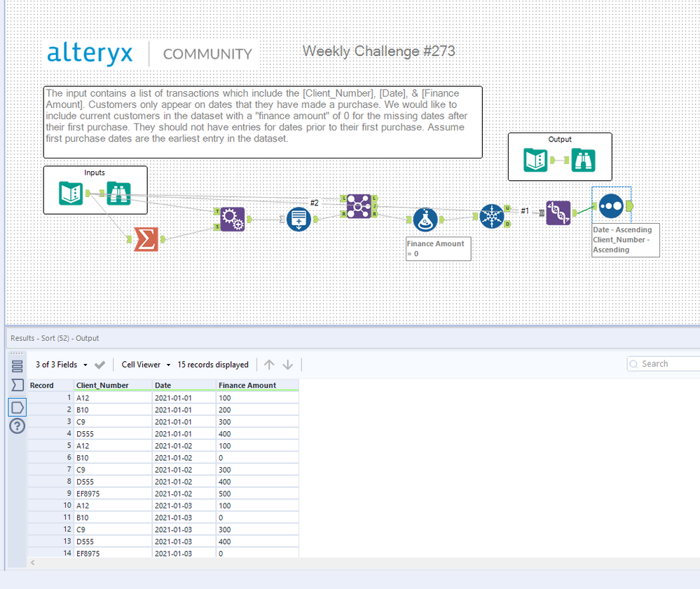
Task: Select the Date - Ascending annotation box
Action: coord(626,240)
